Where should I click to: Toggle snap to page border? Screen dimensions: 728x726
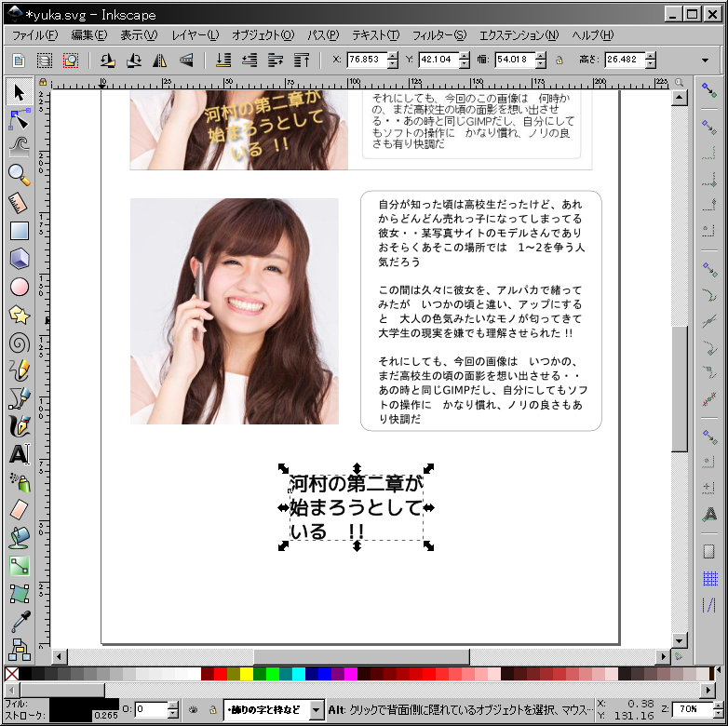click(708, 551)
